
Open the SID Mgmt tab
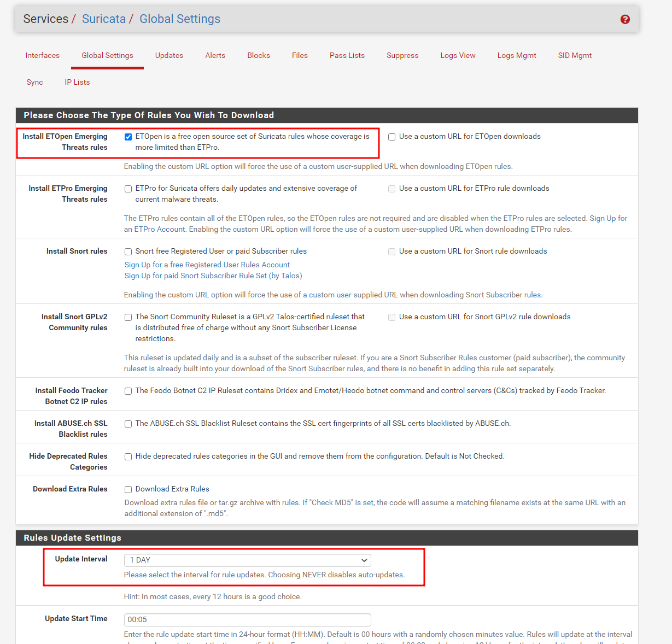pyautogui.click(x=575, y=55)
